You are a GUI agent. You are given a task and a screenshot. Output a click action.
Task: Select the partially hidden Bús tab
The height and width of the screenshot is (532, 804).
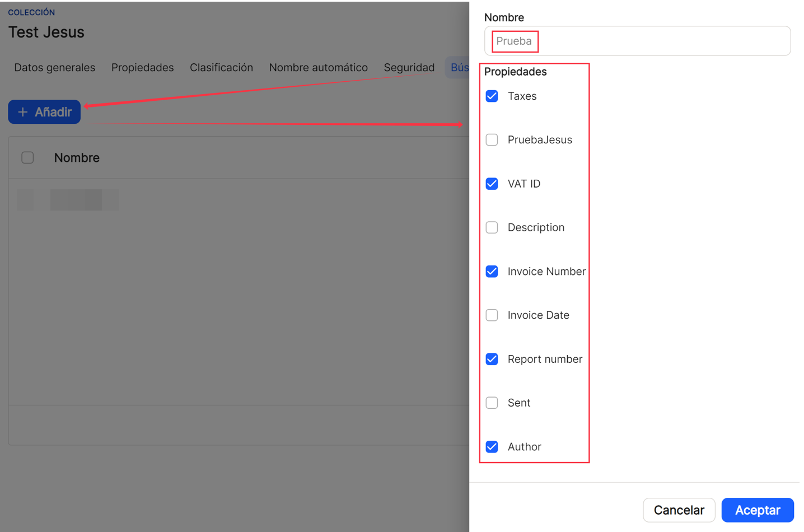point(459,68)
